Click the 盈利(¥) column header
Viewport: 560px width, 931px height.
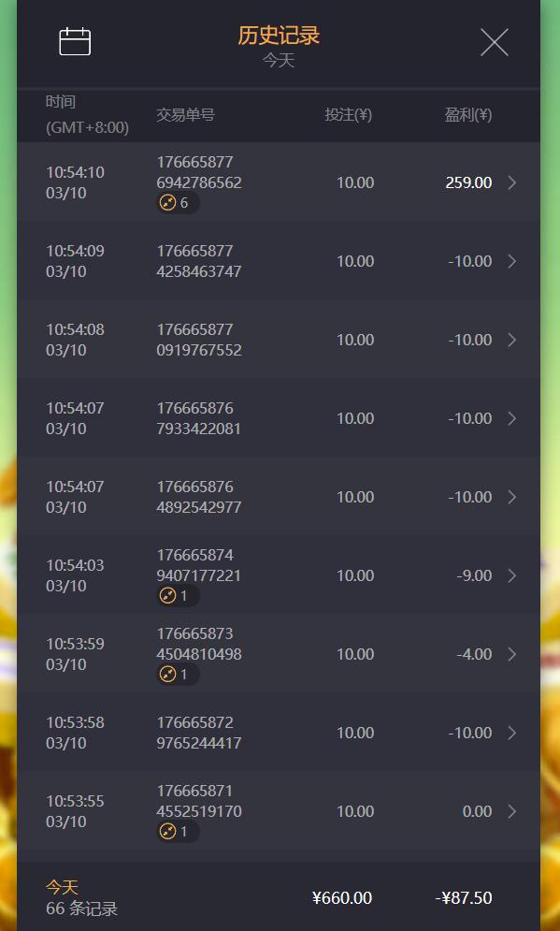click(x=468, y=114)
